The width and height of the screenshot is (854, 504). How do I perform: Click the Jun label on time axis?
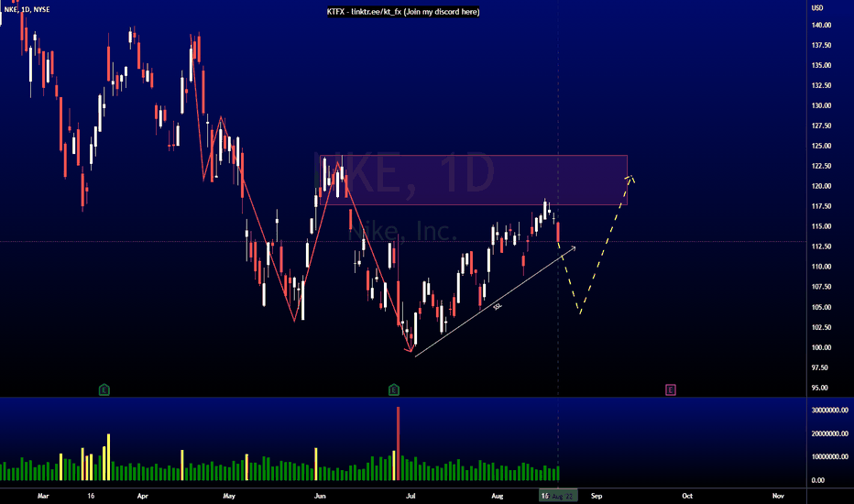pyautogui.click(x=321, y=496)
